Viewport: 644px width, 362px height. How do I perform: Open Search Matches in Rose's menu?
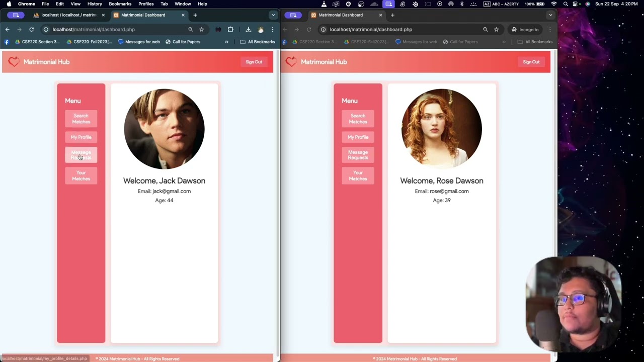[358, 119]
